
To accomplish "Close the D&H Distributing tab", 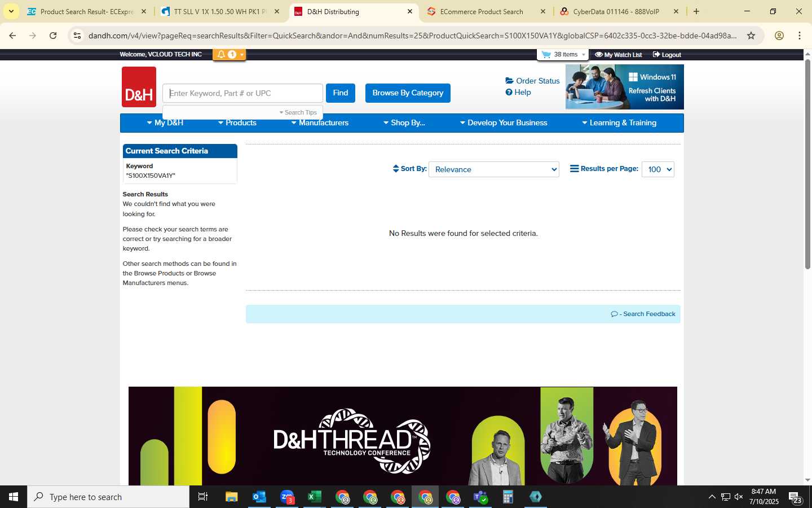I will (410, 11).
